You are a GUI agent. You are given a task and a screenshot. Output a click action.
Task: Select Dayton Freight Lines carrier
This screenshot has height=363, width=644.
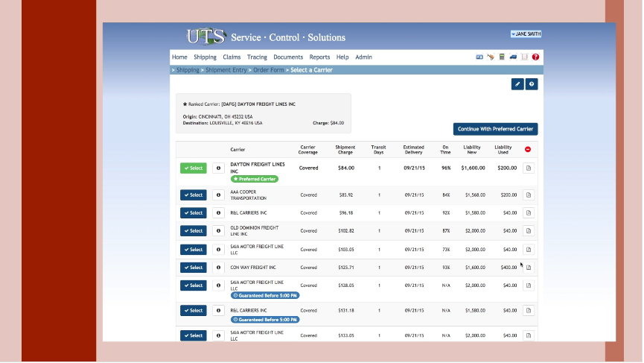point(194,168)
